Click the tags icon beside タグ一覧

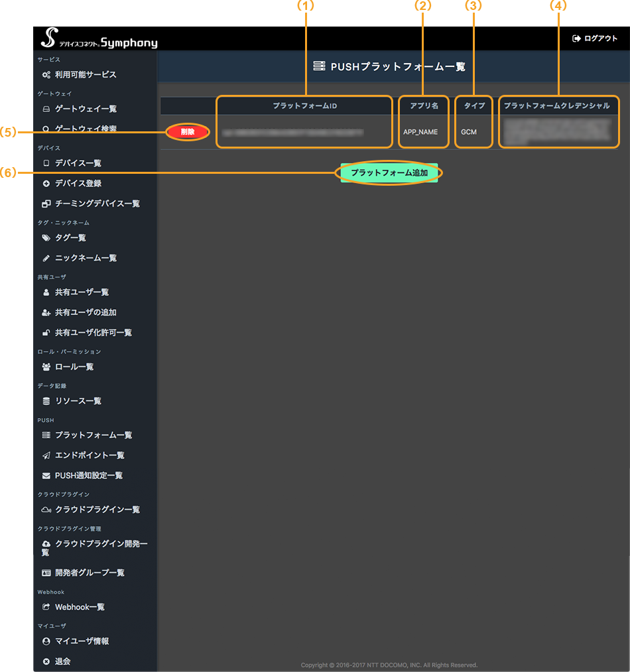coord(46,238)
